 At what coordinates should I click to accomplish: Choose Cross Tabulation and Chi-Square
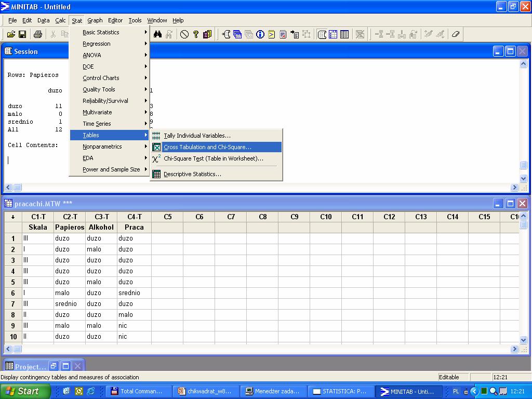click(x=216, y=147)
